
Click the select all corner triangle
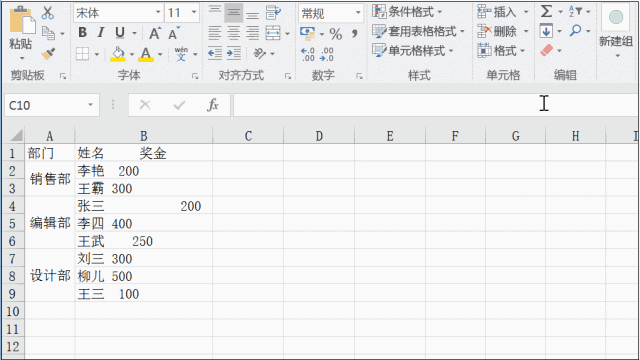pos(16,135)
